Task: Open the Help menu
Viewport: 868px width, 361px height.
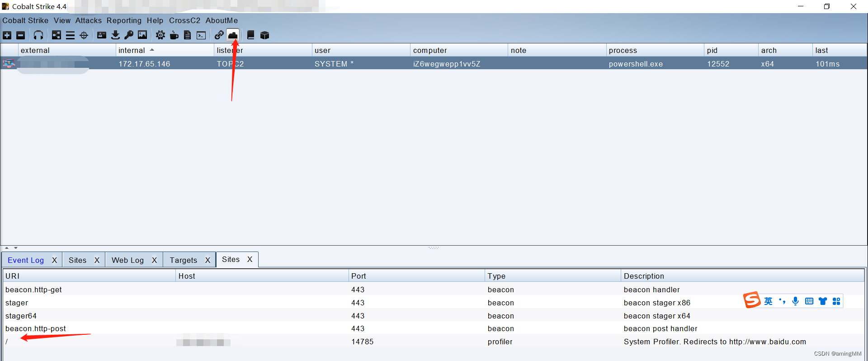Action: click(x=155, y=20)
